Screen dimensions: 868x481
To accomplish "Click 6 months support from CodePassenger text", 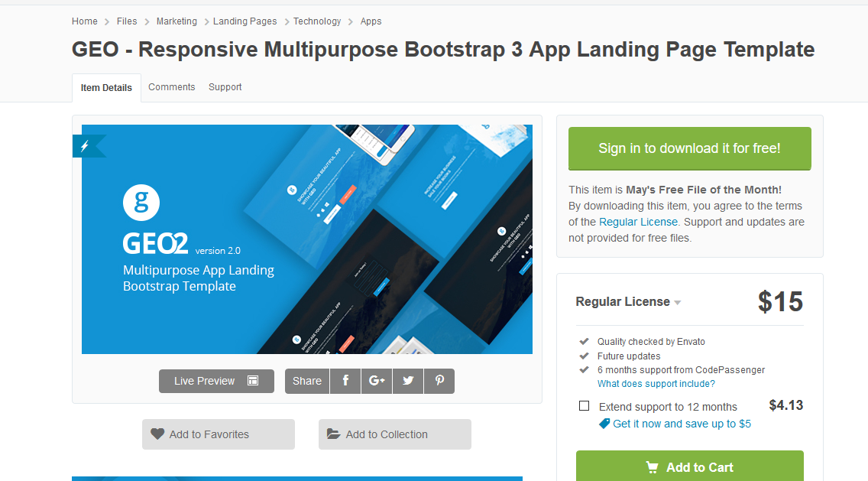I will click(x=681, y=369).
